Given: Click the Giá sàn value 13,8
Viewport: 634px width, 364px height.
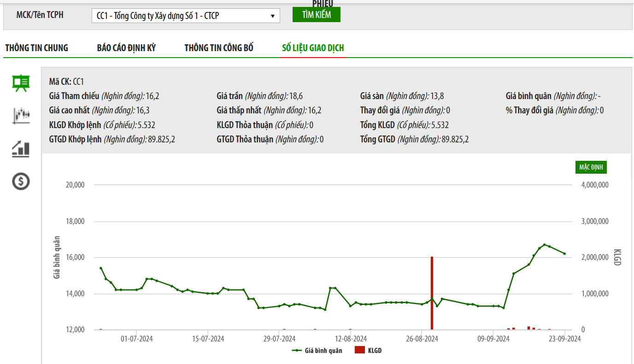Looking at the screenshot, I should pos(437,96).
